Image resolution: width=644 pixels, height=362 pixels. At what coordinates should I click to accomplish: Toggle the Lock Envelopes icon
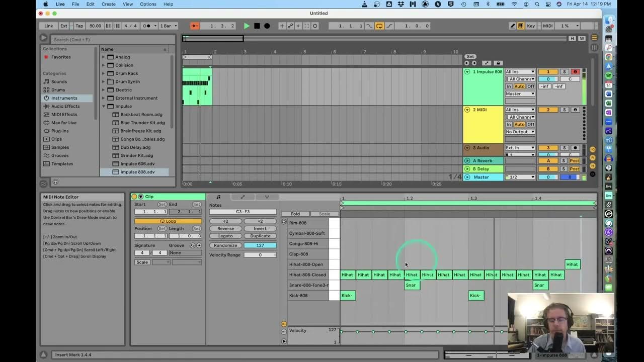498,63
